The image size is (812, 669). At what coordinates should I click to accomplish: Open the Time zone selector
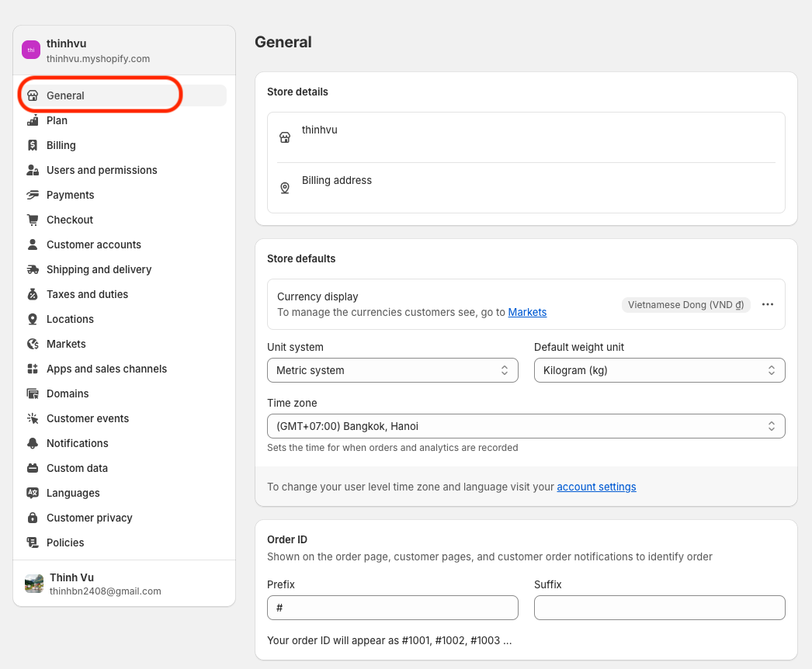click(526, 426)
